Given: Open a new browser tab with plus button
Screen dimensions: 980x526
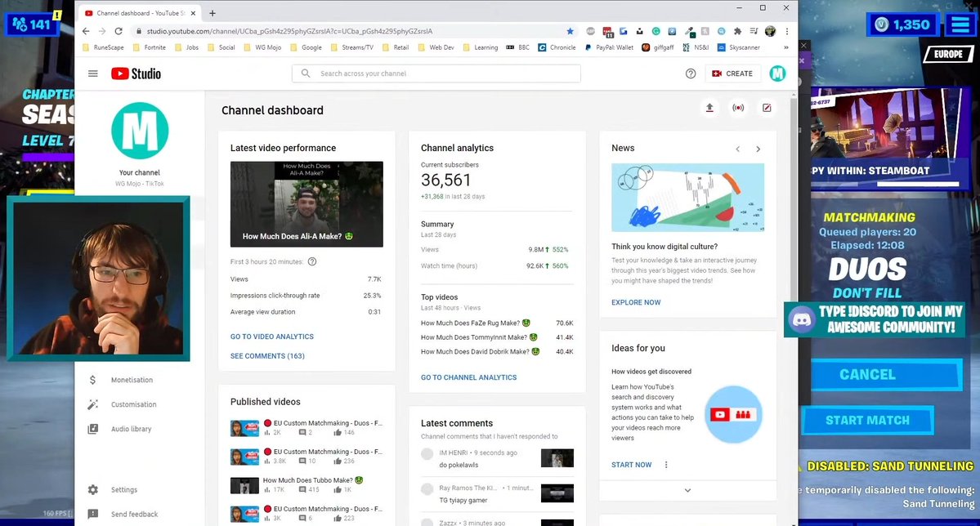Looking at the screenshot, I should (213, 13).
